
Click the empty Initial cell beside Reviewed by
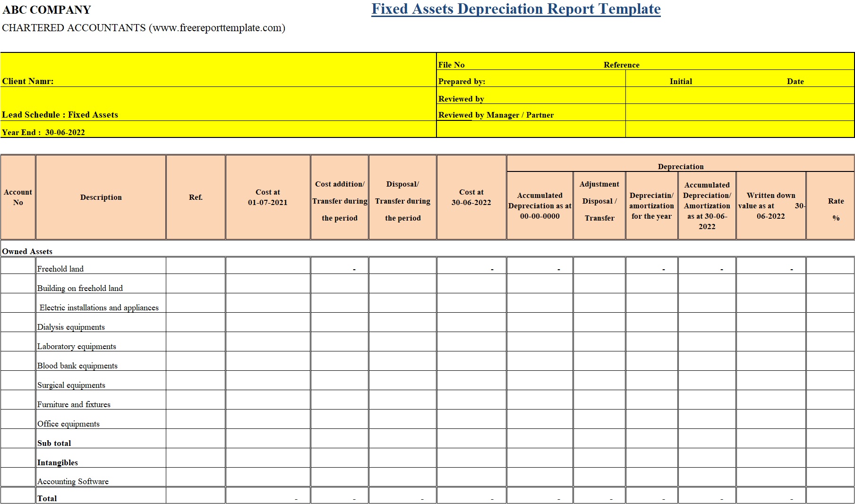tap(740, 95)
